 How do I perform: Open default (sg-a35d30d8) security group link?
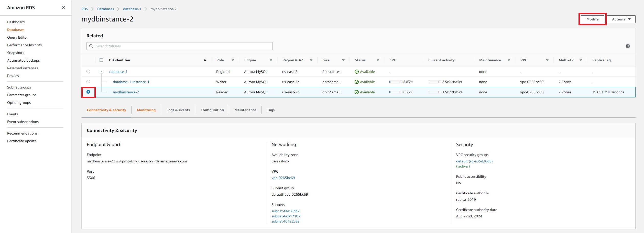(x=474, y=161)
